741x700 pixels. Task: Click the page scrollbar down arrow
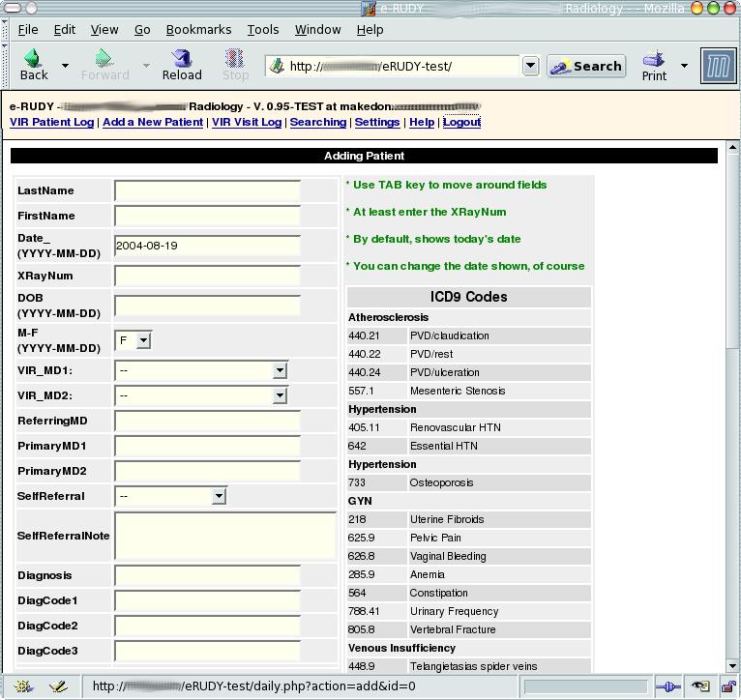coord(732,666)
